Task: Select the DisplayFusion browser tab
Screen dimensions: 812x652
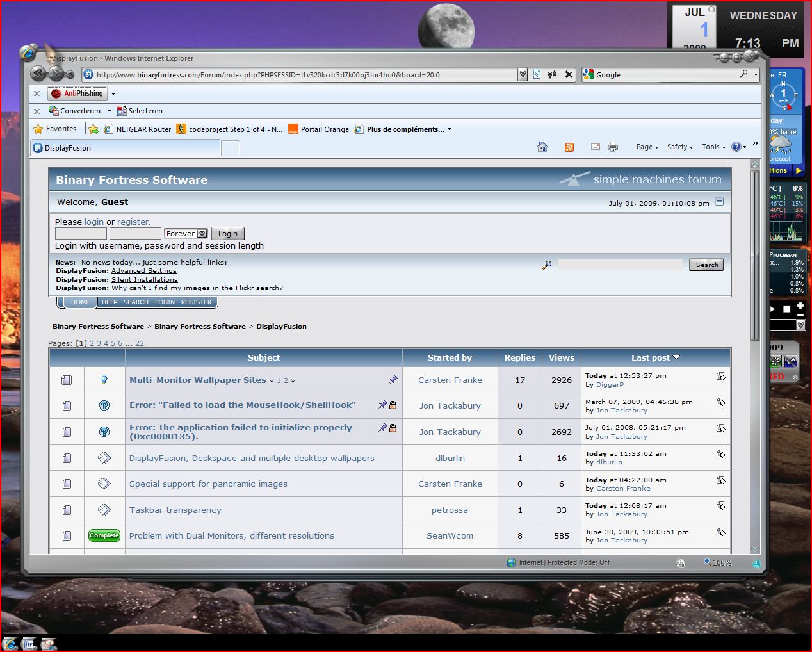Action: [125, 148]
